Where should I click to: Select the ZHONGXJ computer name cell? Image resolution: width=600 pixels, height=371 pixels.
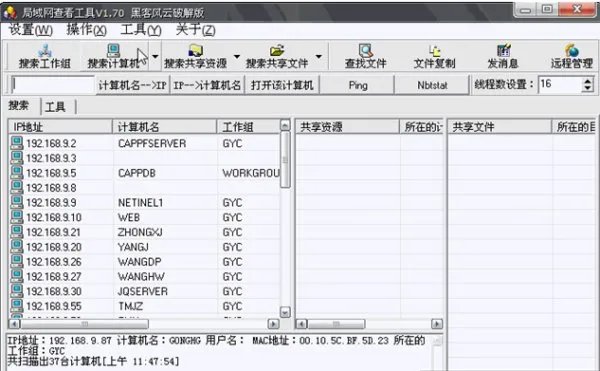pos(140,232)
